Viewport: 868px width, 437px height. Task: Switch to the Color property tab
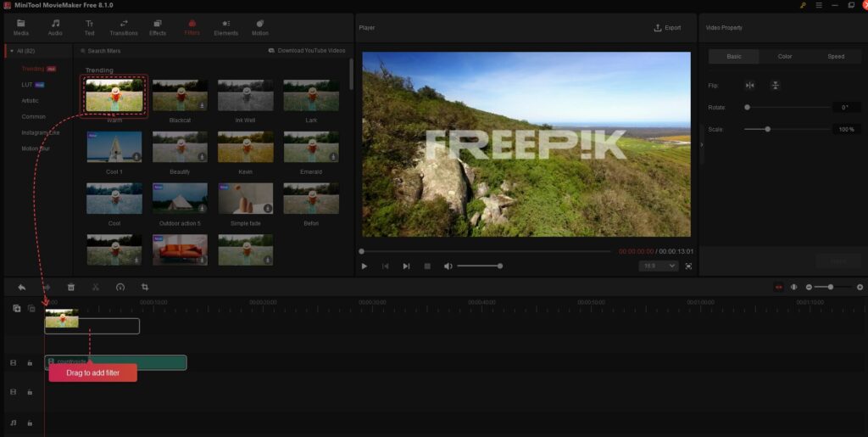pos(785,57)
